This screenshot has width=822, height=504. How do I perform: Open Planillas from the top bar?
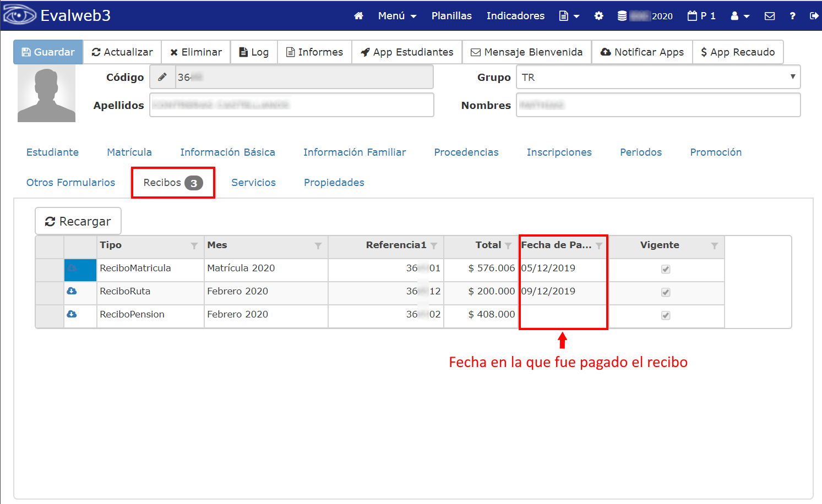coord(451,16)
